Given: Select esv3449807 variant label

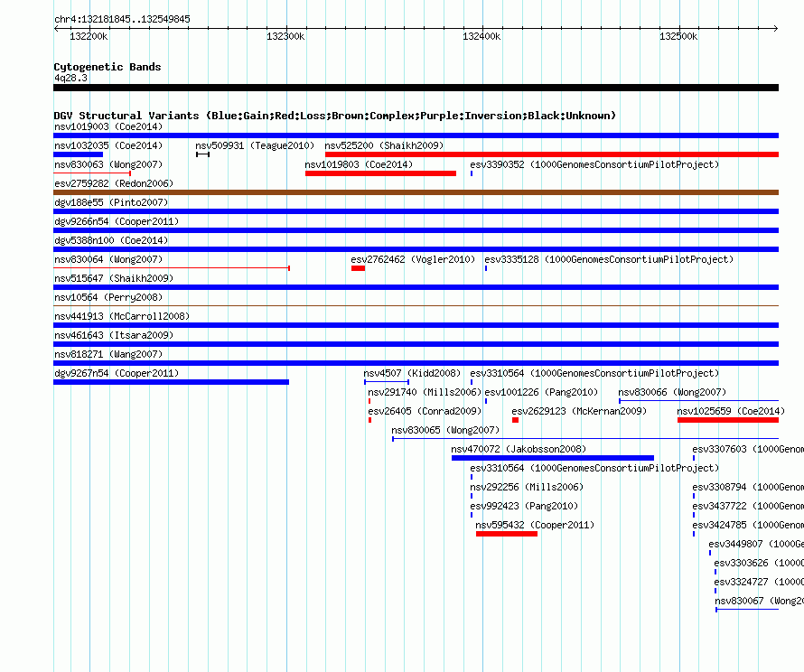Looking at the screenshot, I should click(756, 544).
